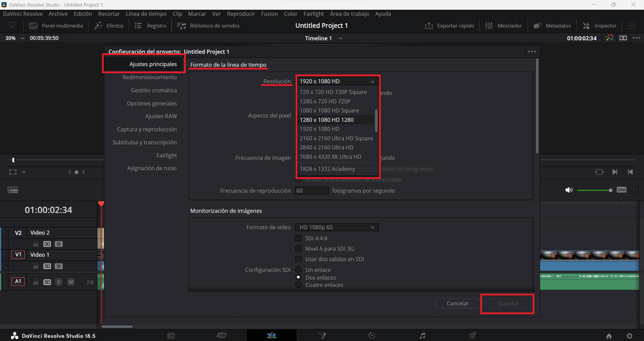The width and height of the screenshot is (644, 341).
Task: Open the Timeline 1 selector dropdown
Action: (x=340, y=38)
